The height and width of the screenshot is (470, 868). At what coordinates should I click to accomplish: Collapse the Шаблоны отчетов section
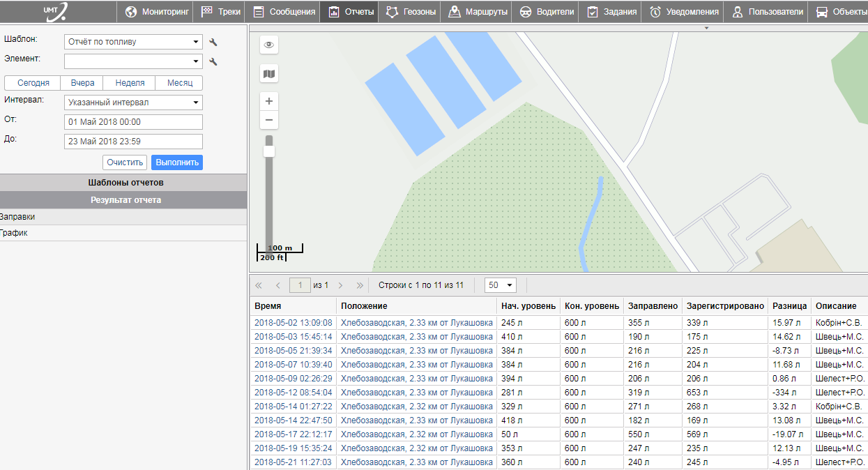[x=124, y=183]
